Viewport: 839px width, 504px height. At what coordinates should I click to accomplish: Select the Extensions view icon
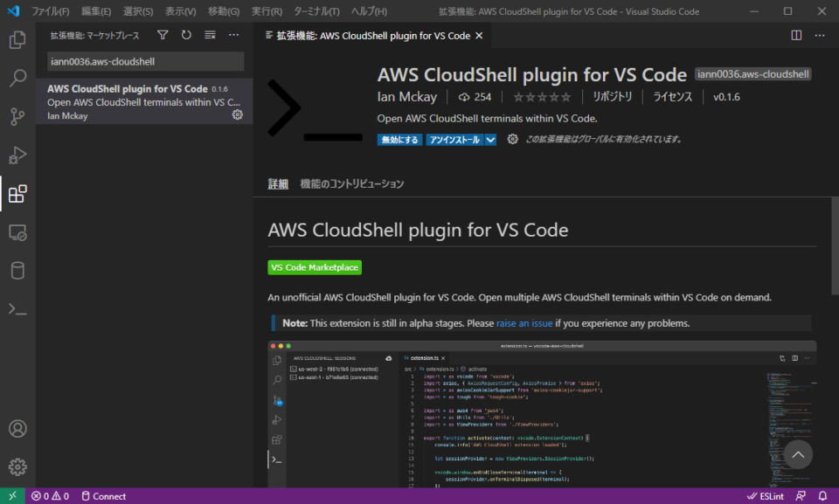[x=18, y=194]
